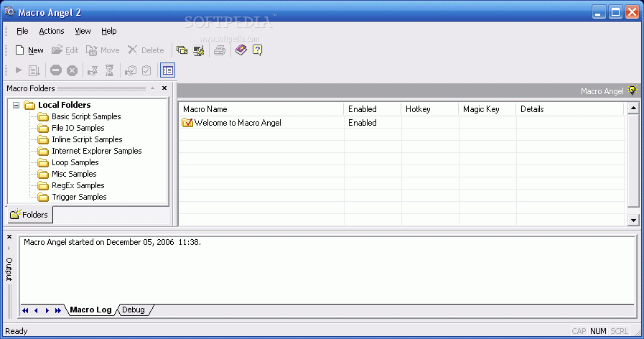Image resolution: width=644 pixels, height=339 pixels.
Task: Click the SCRL status bar indicator
Action: (x=620, y=331)
